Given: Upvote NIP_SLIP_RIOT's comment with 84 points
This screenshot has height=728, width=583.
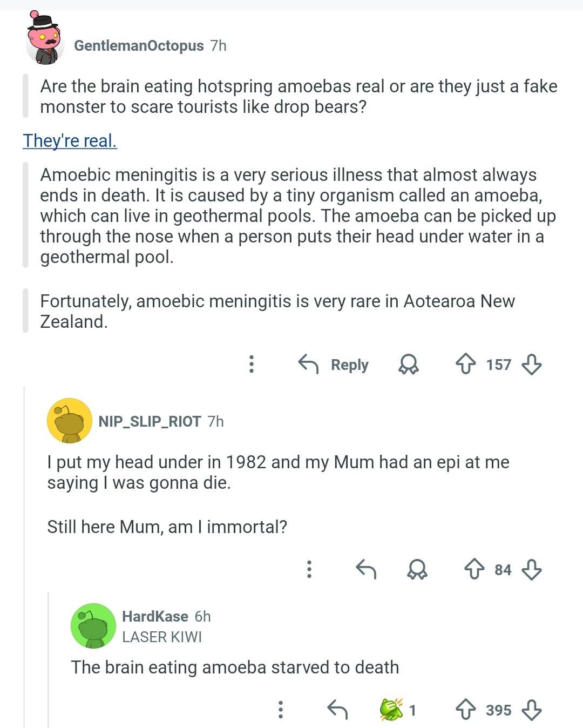Looking at the screenshot, I should pyautogui.click(x=474, y=569).
